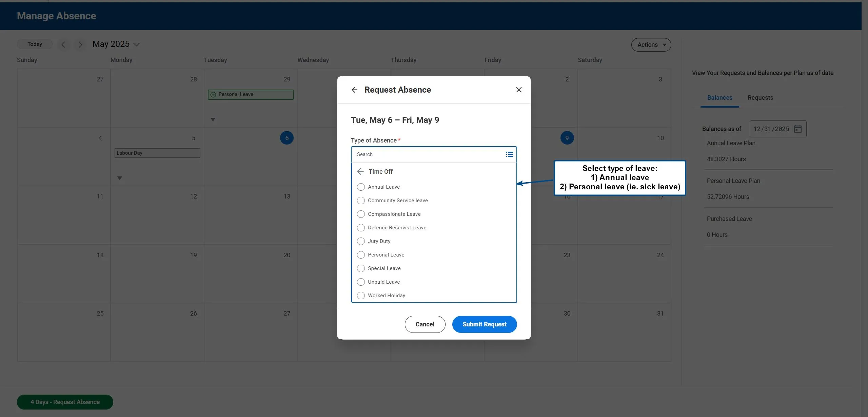Choose the Jury Duty radio option
The image size is (868, 417).
point(361,241)
